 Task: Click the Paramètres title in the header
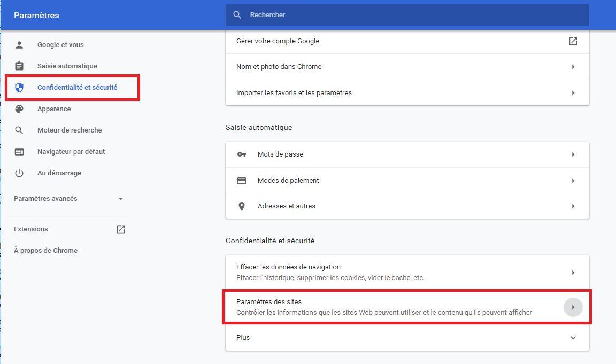(36, 16)
